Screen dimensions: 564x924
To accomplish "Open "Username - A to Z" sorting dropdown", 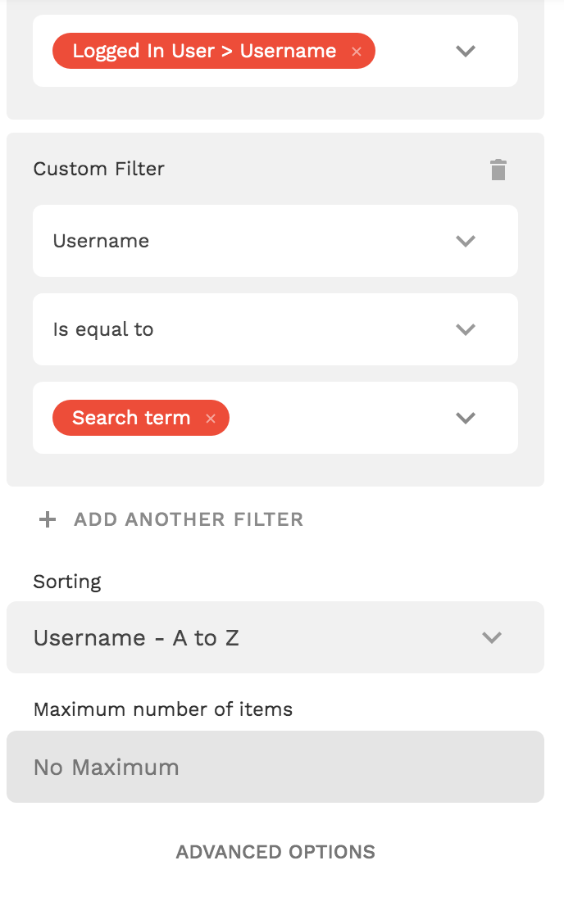I will tap(246, 637).
